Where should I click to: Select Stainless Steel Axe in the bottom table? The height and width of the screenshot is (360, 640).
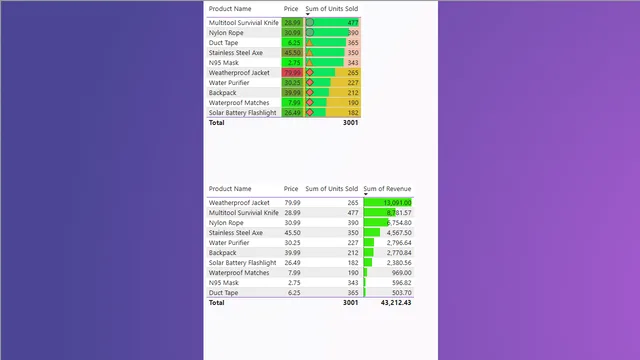[236, 233]
